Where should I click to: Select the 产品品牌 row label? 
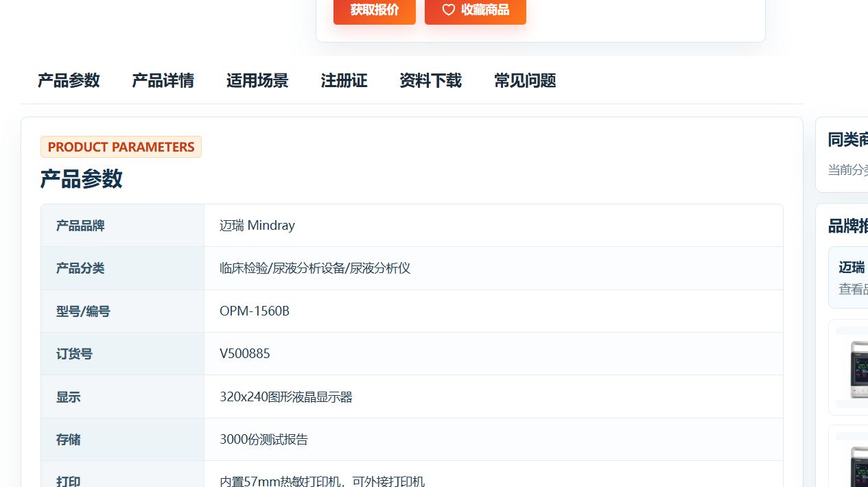tap(80, 226)
